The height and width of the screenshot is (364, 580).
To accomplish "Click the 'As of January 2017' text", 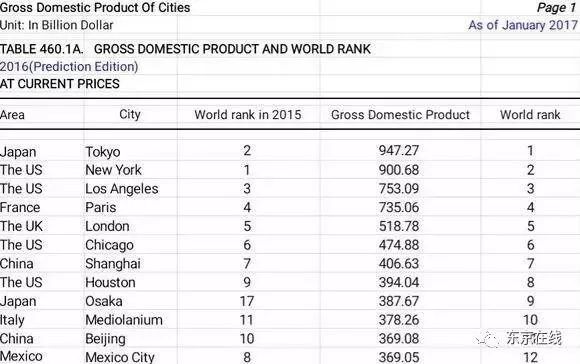I will click(523, 25).
